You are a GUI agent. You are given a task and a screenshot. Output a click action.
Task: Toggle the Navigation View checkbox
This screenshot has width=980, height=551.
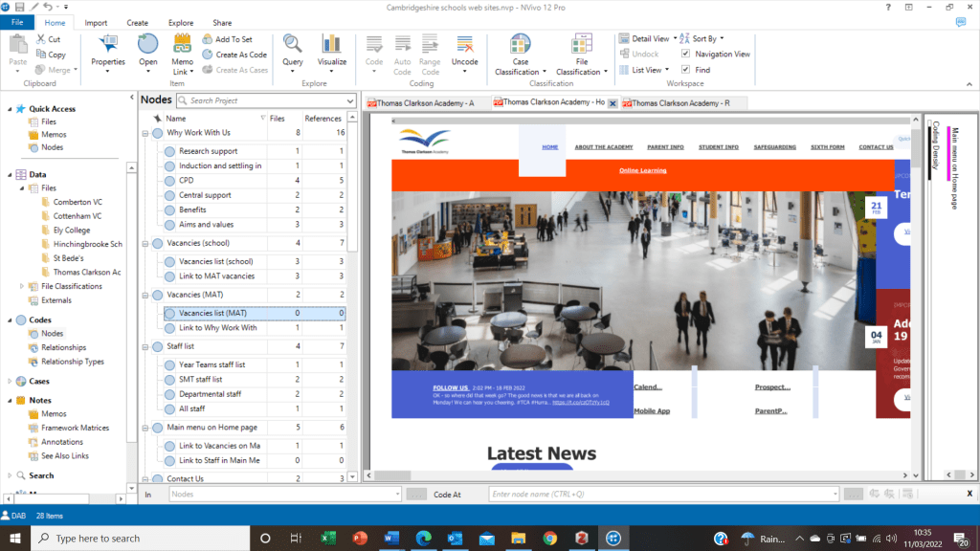click(x=685, y=55)
